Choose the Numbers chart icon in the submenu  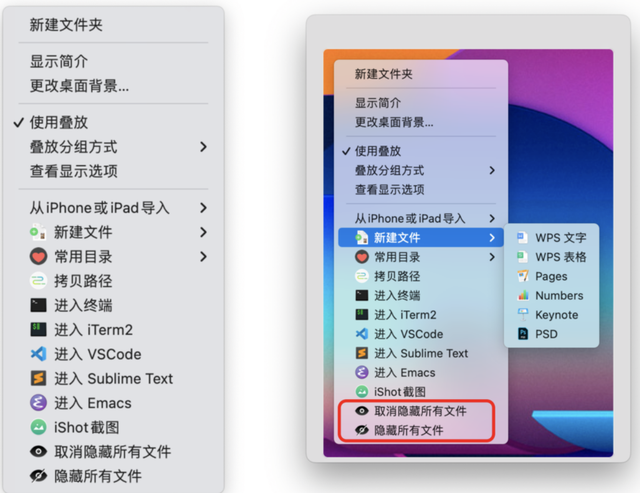click(521, 295)
